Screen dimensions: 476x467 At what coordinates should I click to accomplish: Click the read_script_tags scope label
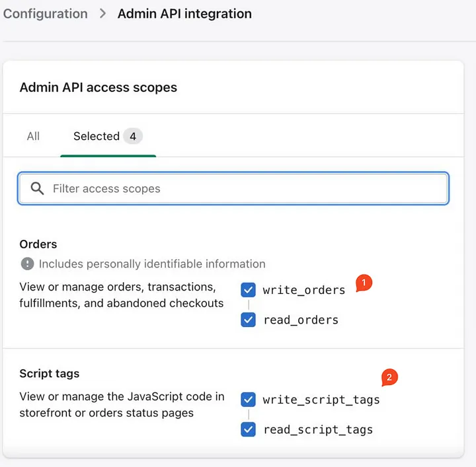pyautogui.click(x=318, y=429)
